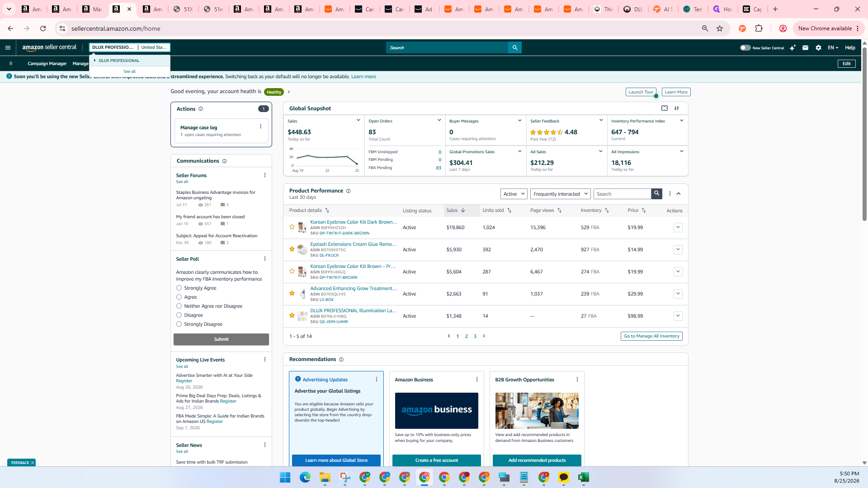Click the sparkle AI assistant icon
The height and width of the screenshot is (488, 868).
click(793, 47)
